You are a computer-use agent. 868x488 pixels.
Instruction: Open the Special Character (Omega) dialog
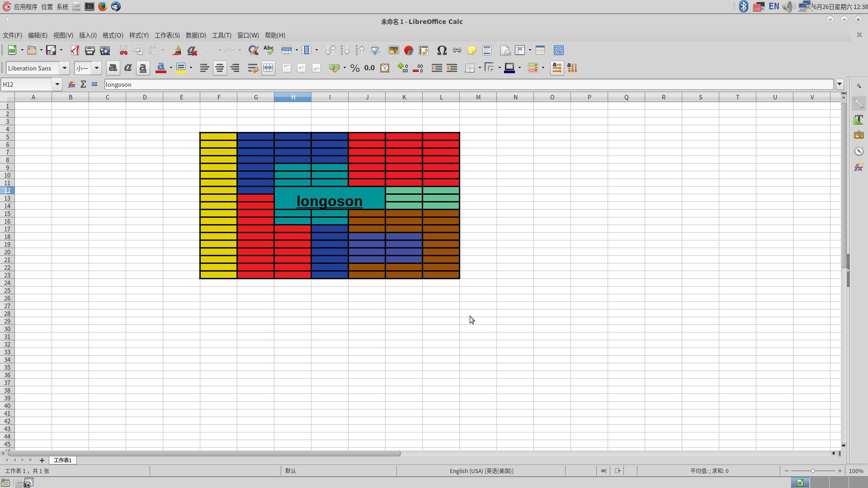[x=442, y=50]
